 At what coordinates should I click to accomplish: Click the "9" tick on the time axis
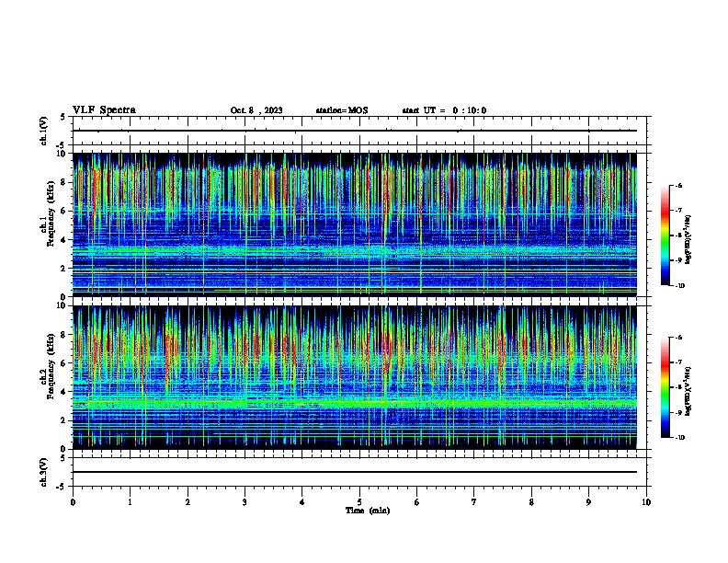click(x=588, y=502)
